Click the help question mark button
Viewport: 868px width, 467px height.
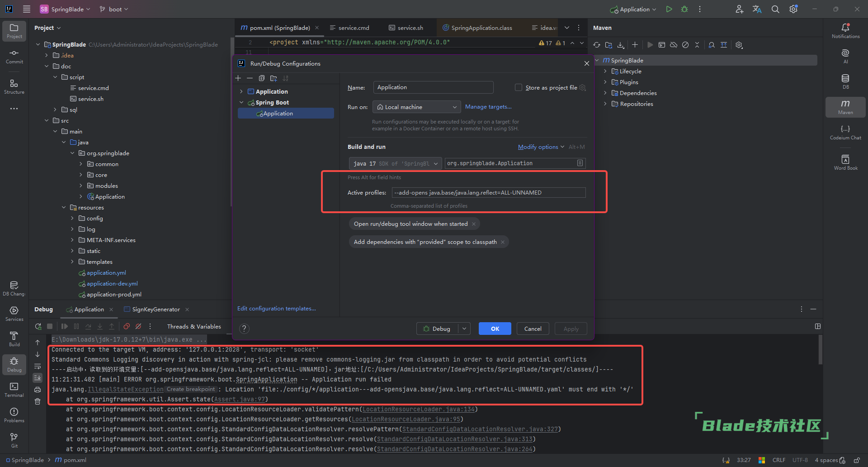tap(244, 329)
